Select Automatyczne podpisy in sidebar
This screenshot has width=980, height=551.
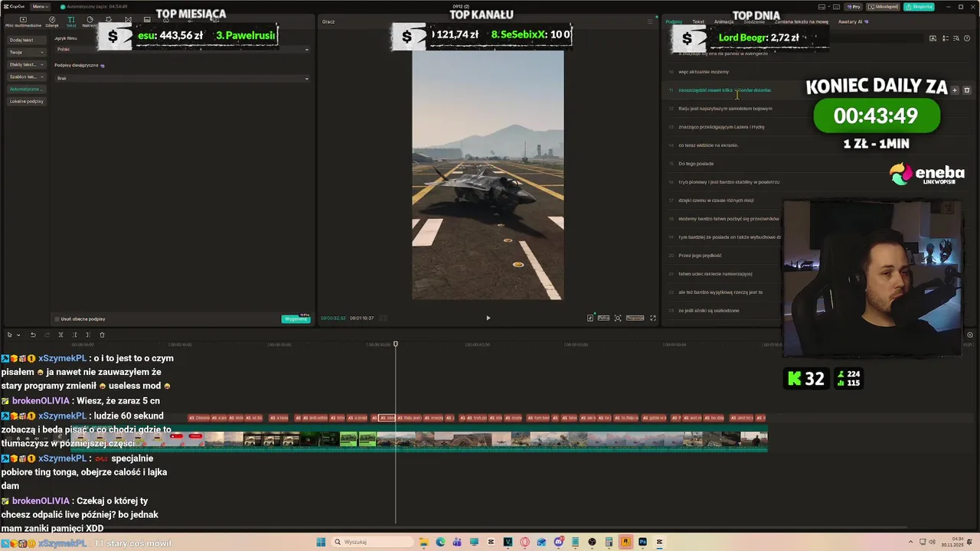(x=26, y=89)
